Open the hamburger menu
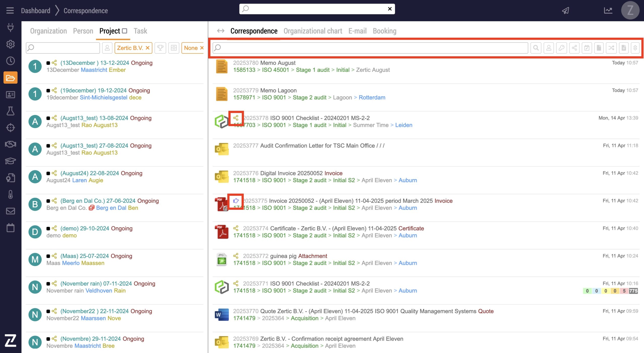 [10, 11]
